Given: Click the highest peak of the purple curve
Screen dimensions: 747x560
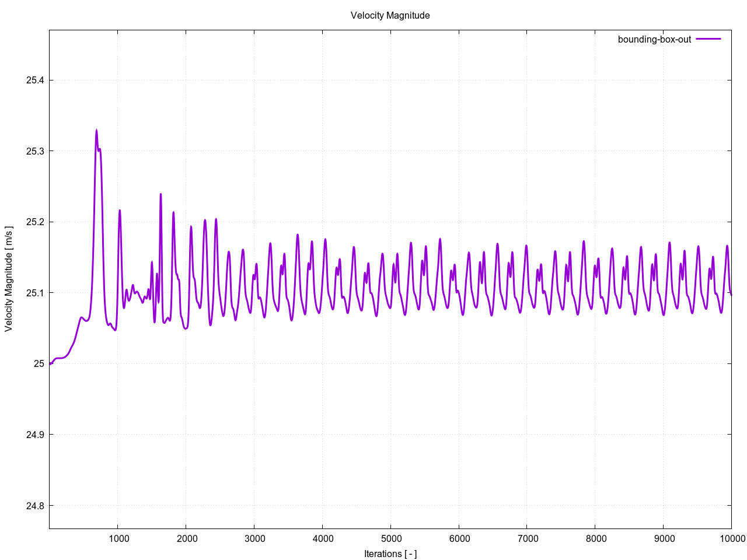Looking at the screenshot, I should click(96, 131).
